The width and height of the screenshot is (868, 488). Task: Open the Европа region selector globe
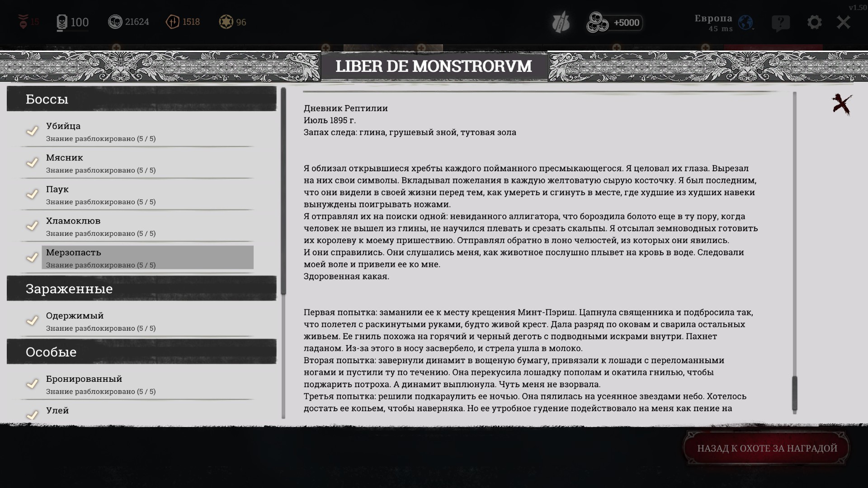click(745, 22)
